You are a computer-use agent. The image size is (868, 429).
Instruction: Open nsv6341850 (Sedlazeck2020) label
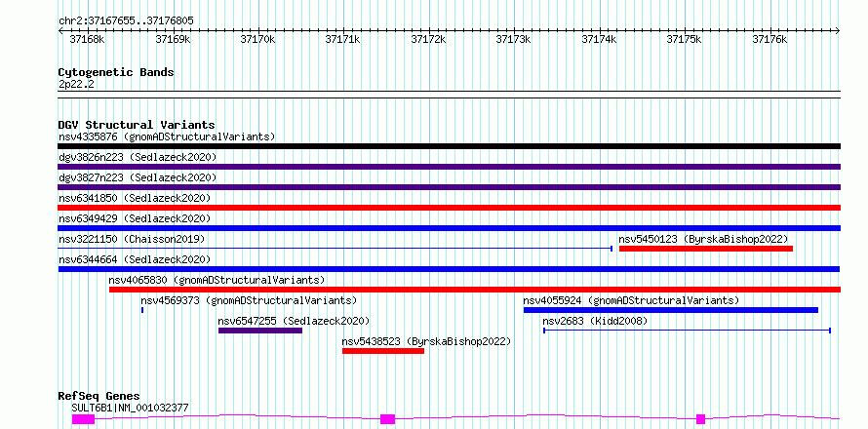point(135,198)
